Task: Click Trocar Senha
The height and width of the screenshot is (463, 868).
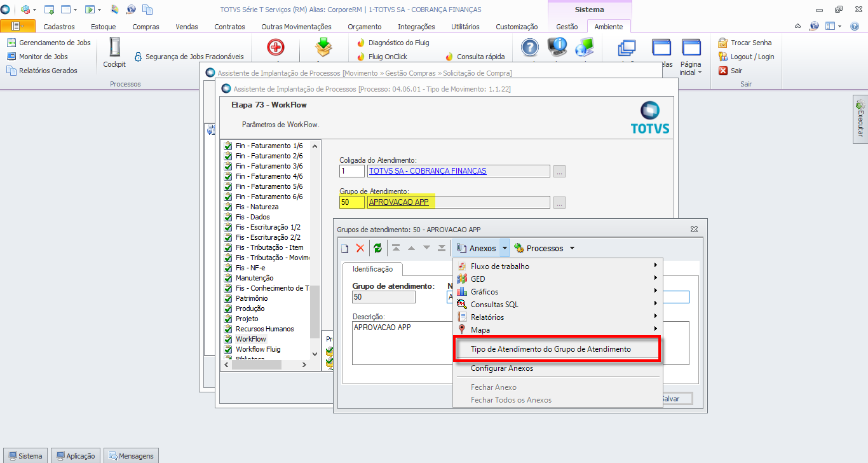Action: click(x=745, y=43)
